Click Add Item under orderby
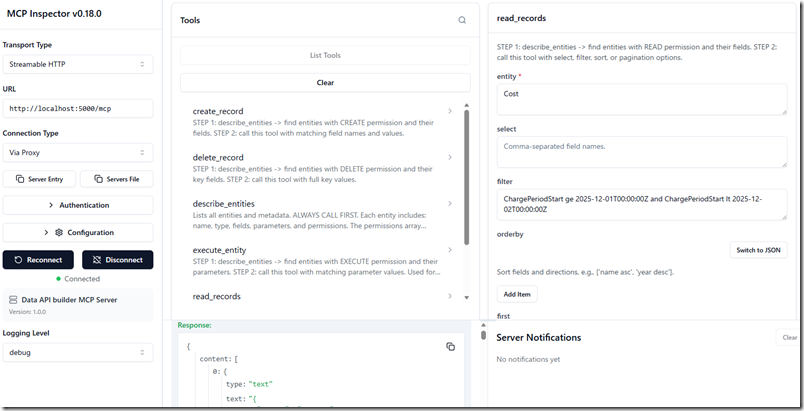 [x=517, y=295]
